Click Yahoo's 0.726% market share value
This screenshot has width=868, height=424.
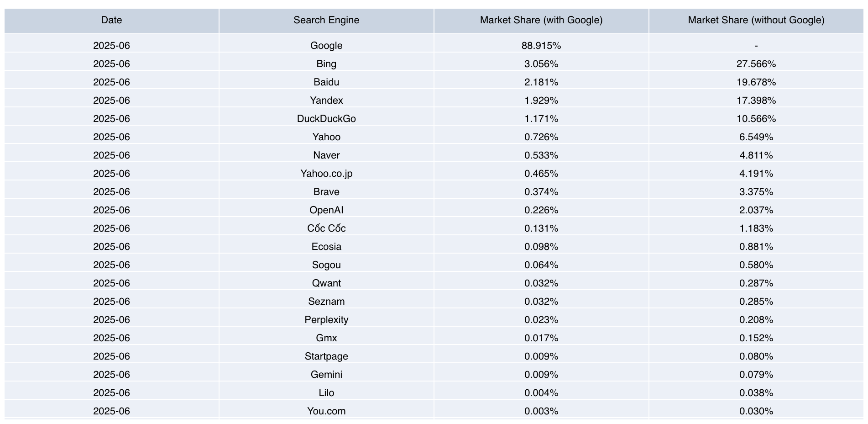(x=541, y=137)
